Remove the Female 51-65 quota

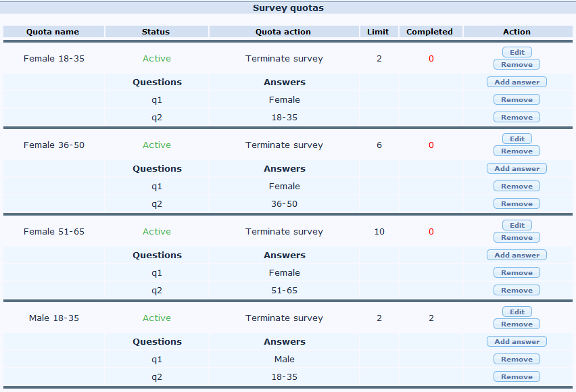tap(517, 238)
